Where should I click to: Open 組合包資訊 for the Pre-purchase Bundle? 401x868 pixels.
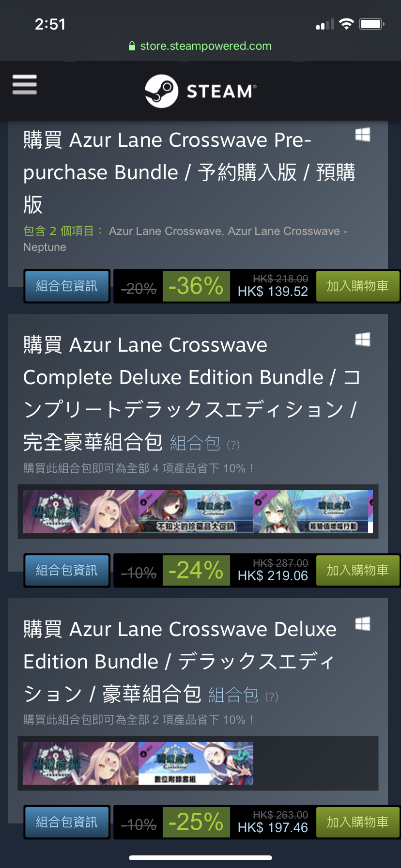pyautogui.click(x=67, y=286)
